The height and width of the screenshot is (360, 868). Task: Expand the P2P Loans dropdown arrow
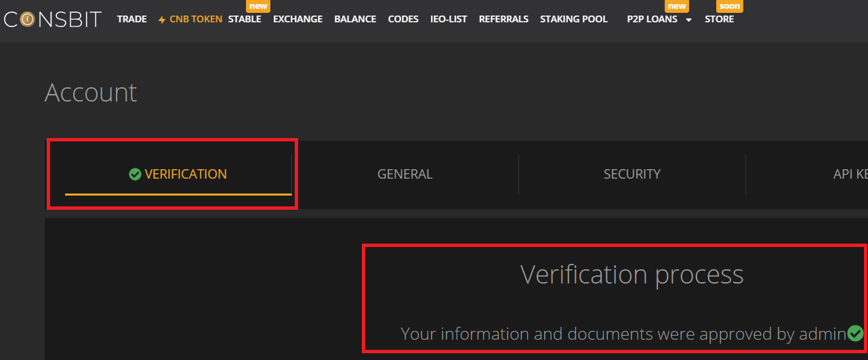(x=688, y=20)
